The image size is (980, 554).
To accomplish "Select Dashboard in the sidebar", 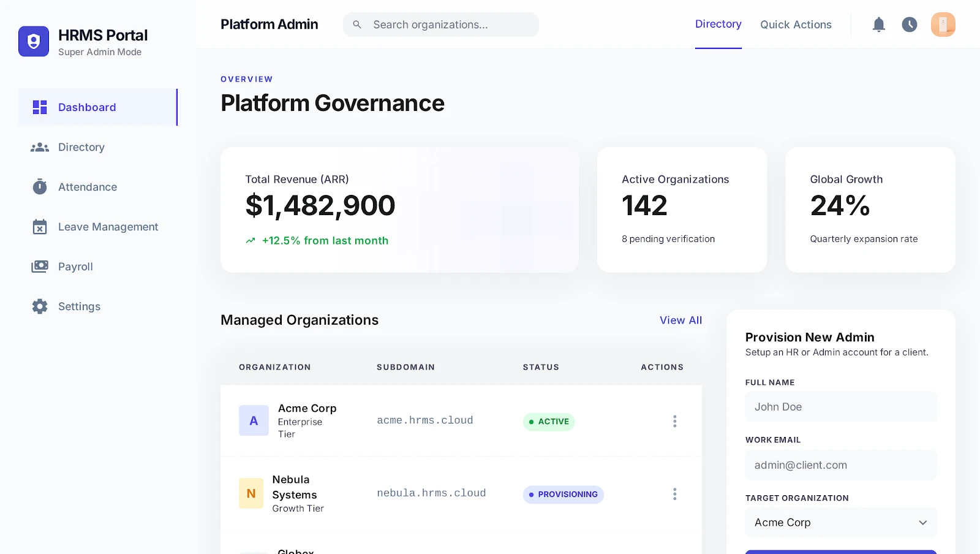I will tap(87, 107).
